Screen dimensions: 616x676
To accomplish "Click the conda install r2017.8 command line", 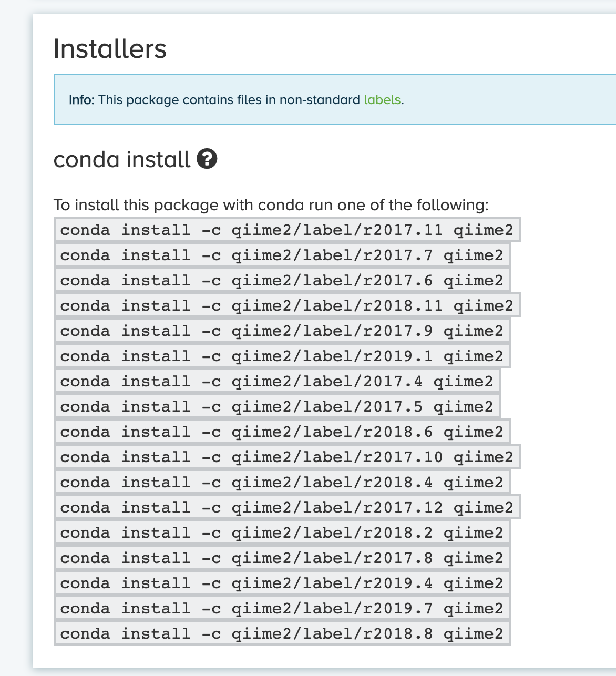I will coord(282,558).
